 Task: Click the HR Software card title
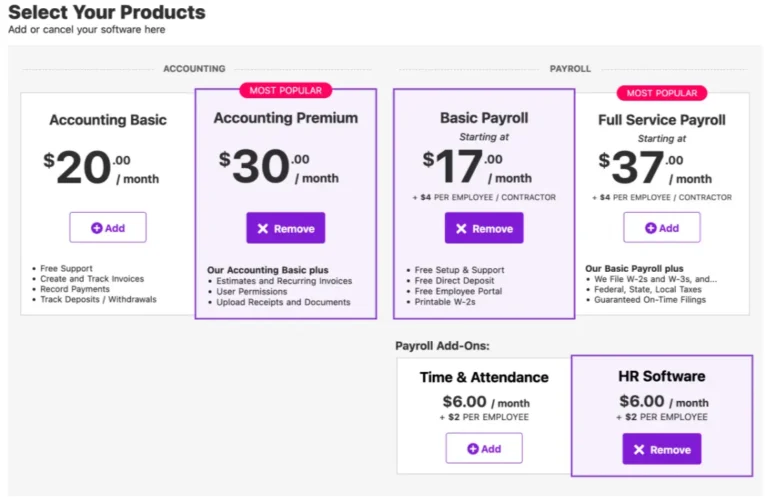pyautogui.click(x=662, y=376)
